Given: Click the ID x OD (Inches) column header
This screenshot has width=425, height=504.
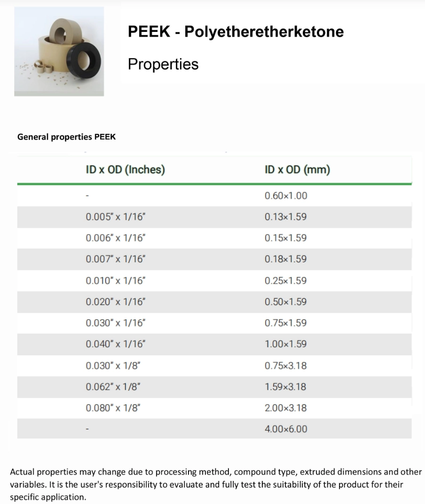Looking at the screenshot, I should click(125, 170).
